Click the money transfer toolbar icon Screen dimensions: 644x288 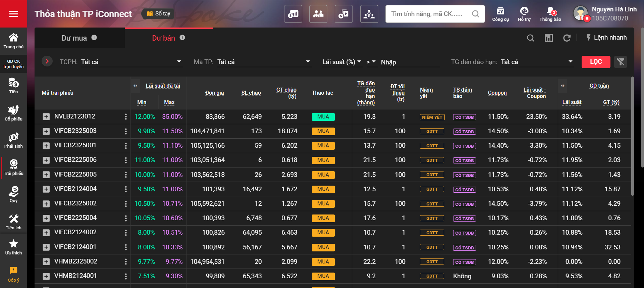pos(344,14)
